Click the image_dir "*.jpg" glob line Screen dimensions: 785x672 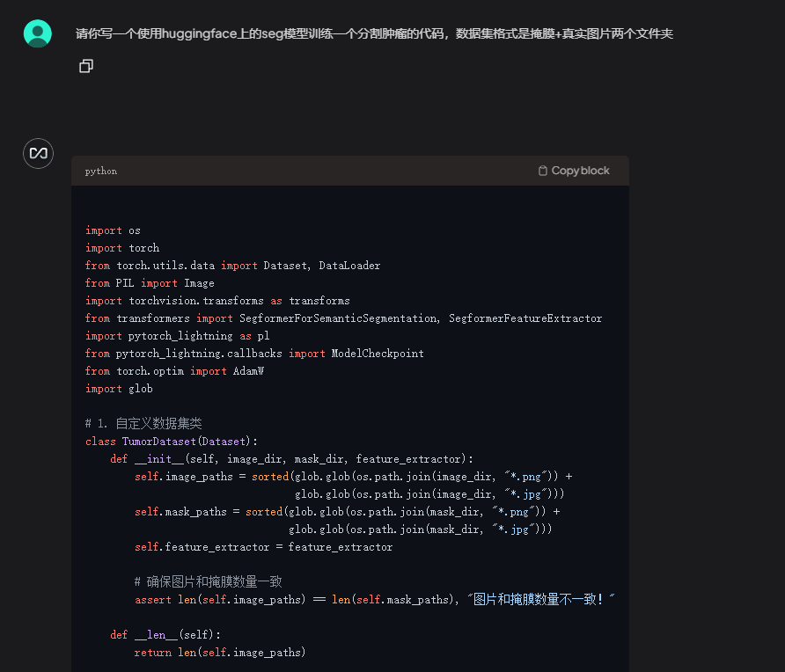pyautogui.click(x=429, y=493)
